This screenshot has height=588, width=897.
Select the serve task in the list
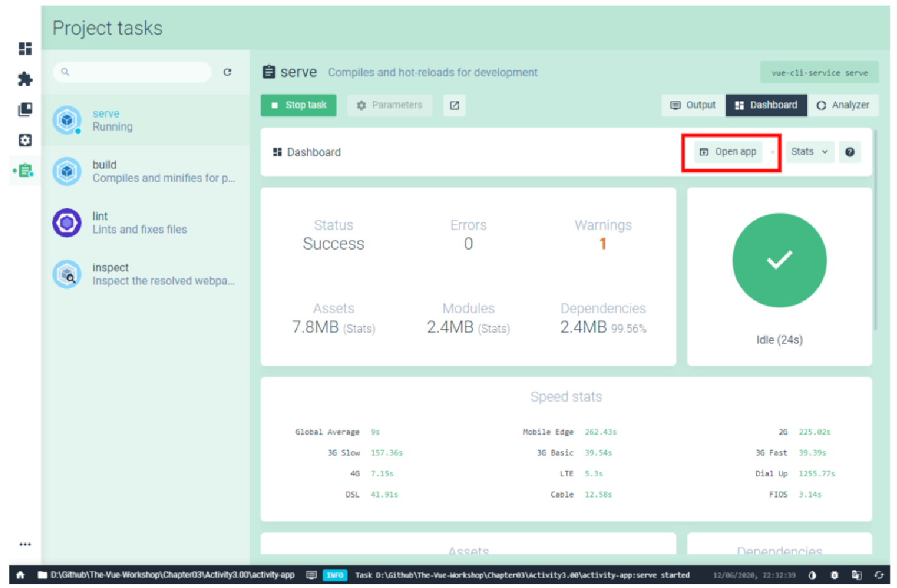tap(145, 120)
